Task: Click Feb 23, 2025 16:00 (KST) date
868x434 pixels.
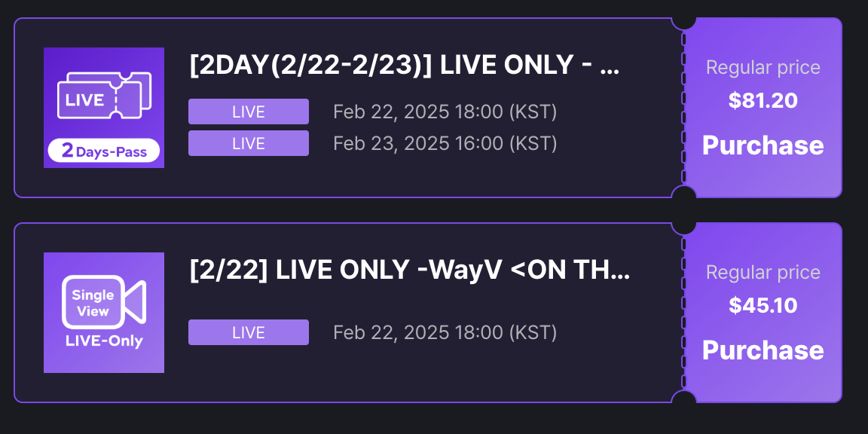Action: pos(445,143)
